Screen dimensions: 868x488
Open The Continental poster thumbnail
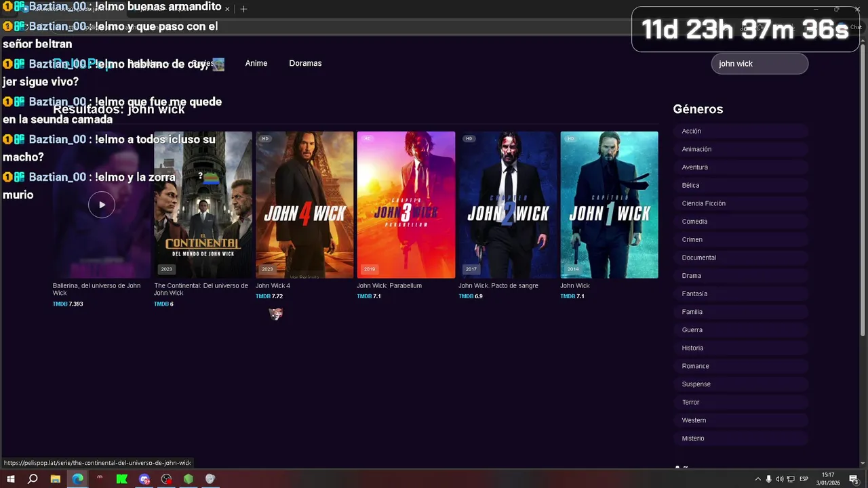[x=203, y=205]
